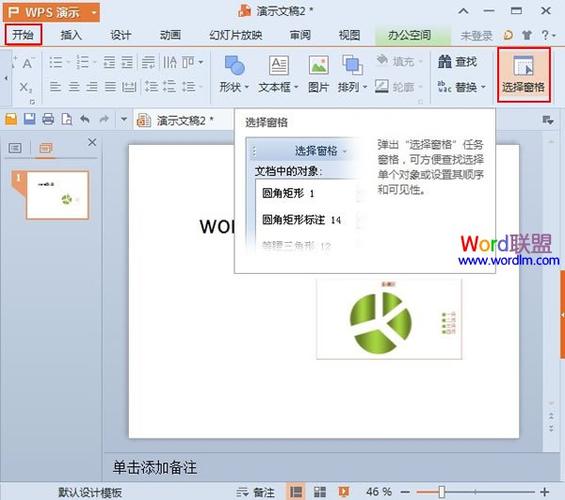Increase the paragraph indent level
Screen dimensions: 565x500
pos(127,62)
